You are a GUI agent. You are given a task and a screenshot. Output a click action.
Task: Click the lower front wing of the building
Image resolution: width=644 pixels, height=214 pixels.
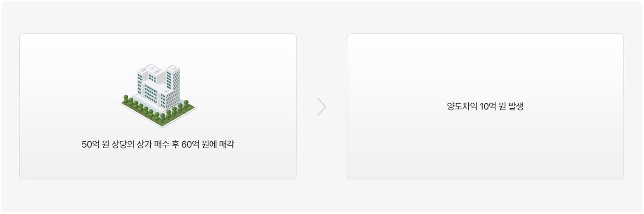coord(151,93)
